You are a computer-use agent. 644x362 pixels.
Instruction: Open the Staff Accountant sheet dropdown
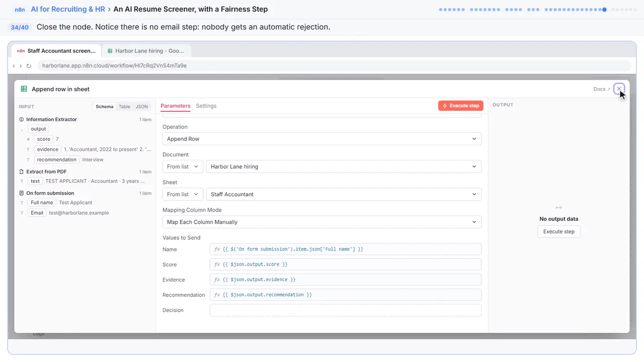(344, 194)
